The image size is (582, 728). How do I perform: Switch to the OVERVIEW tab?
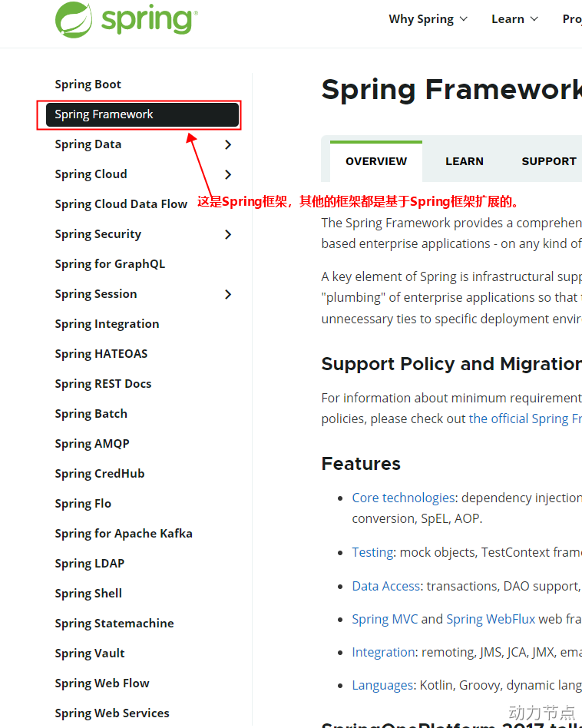pos(376,161)
